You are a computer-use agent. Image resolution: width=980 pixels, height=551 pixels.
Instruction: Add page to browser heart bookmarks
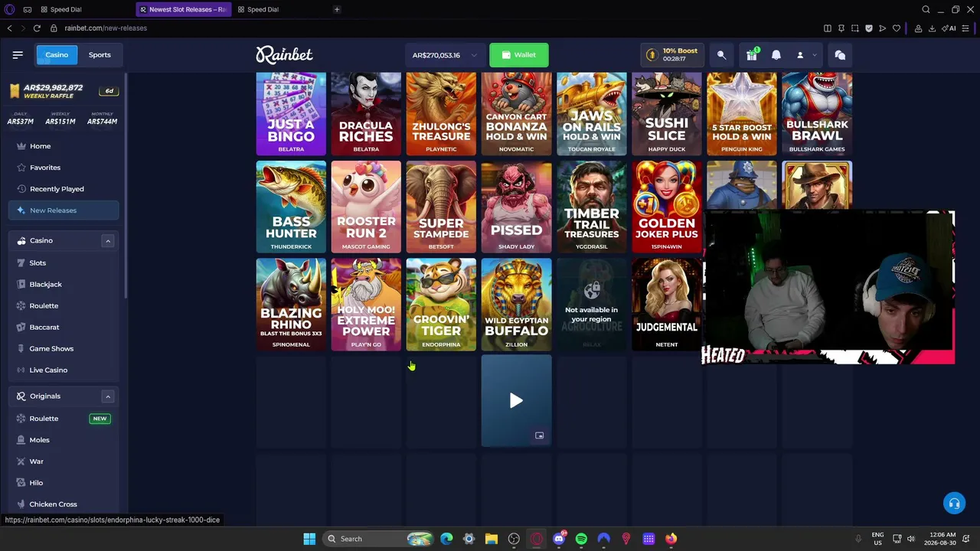pos(897,28)
